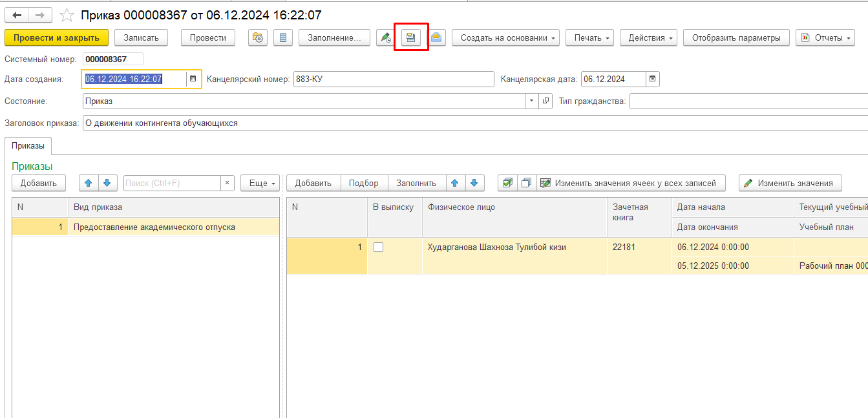Switch to the 'Приказы' tab

pyautogui.click(x=28, y=146)
